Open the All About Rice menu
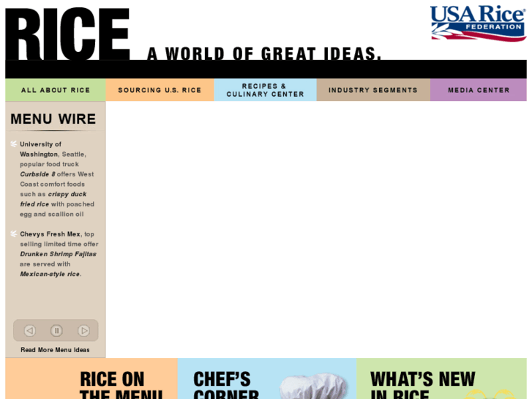The width and height of the screenshot is (532, 399). point(56,90)
